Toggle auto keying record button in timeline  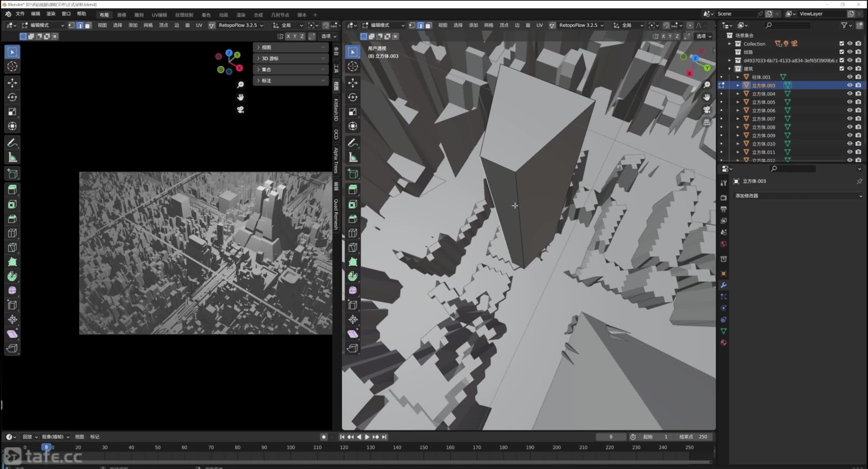323,437
